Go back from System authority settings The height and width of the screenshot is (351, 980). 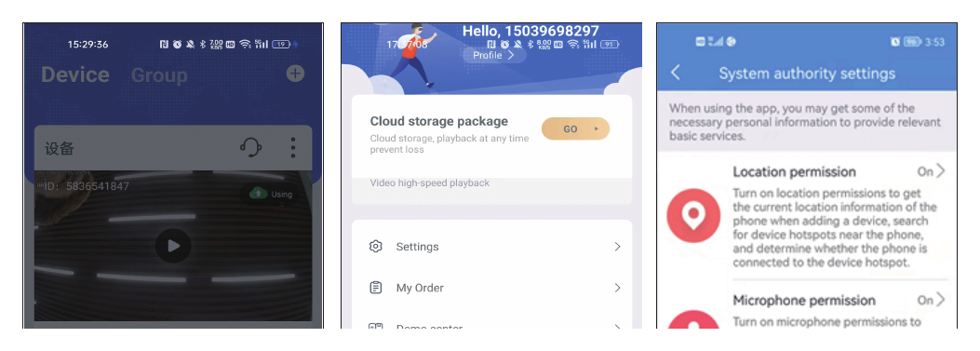pos(676,73)
